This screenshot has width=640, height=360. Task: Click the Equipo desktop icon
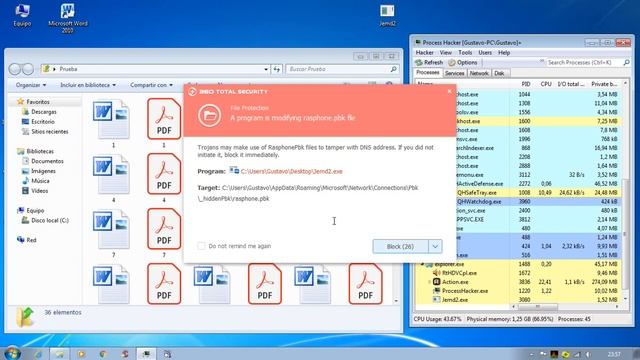[x=22, y=15]
